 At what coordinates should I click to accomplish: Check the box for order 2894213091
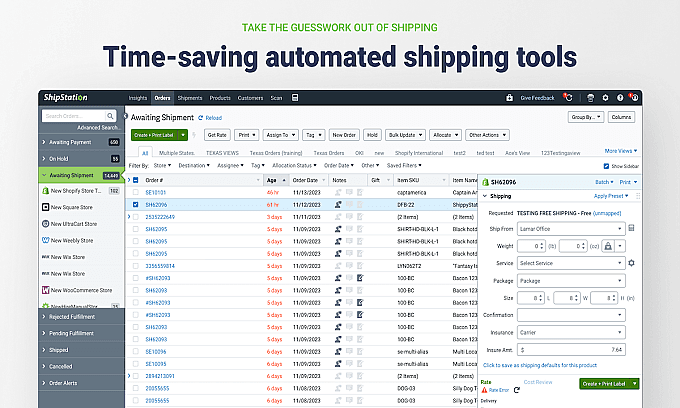136,376
